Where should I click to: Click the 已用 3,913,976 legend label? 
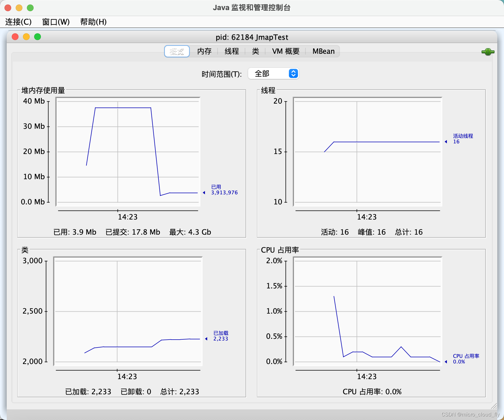[x=224, y=190]
